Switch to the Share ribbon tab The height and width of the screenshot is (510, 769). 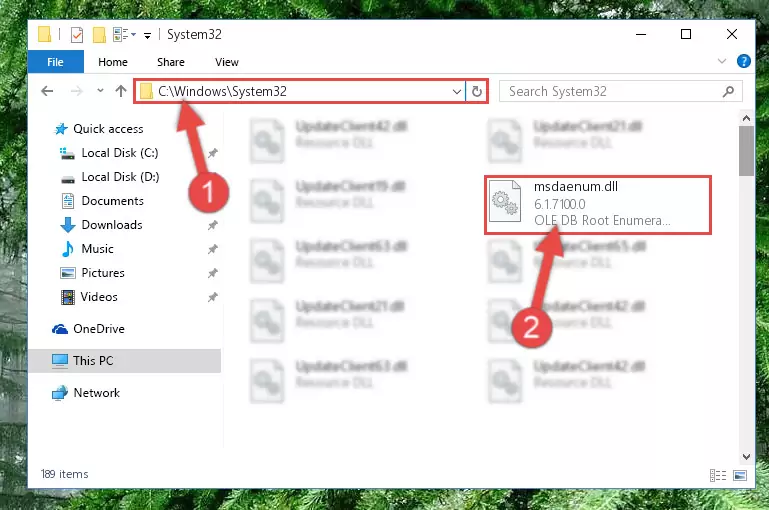(171, 62)
